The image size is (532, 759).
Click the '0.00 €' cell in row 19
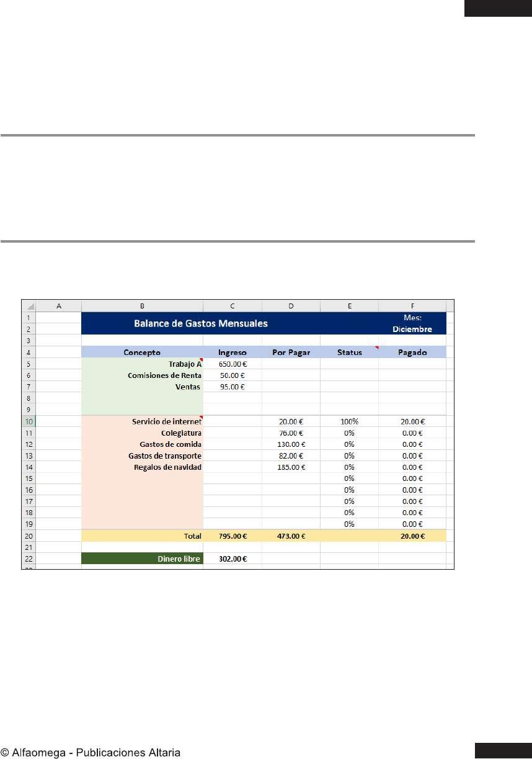(x=412, y=524)
